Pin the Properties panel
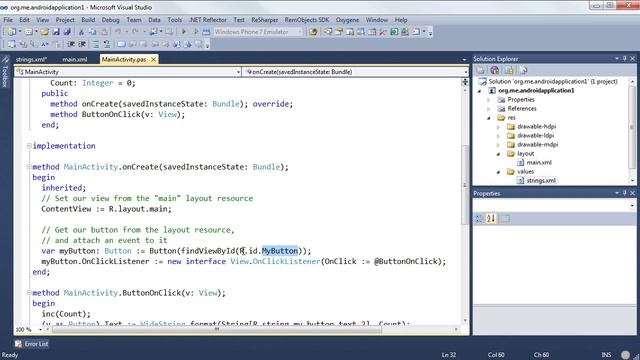This screenshot has height=360, width=640. point(624,193)
